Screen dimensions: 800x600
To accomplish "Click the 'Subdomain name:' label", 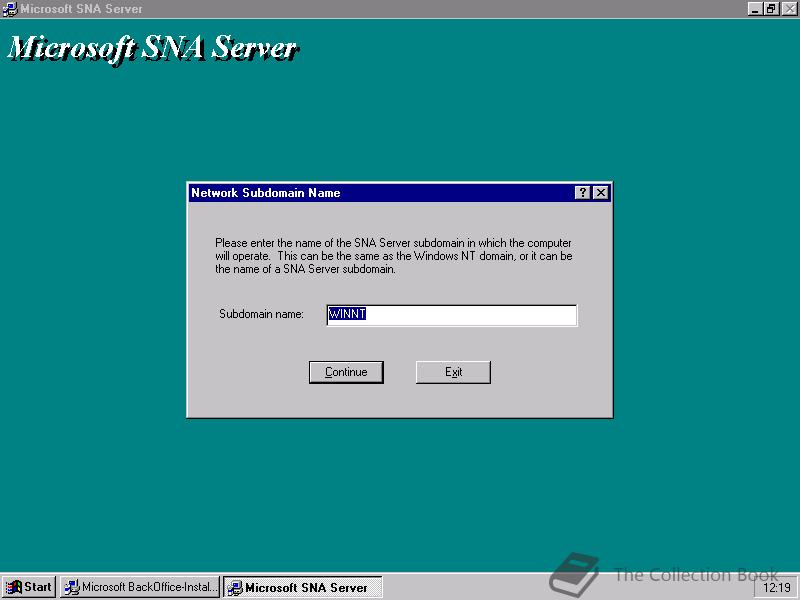I will [261, 314].
